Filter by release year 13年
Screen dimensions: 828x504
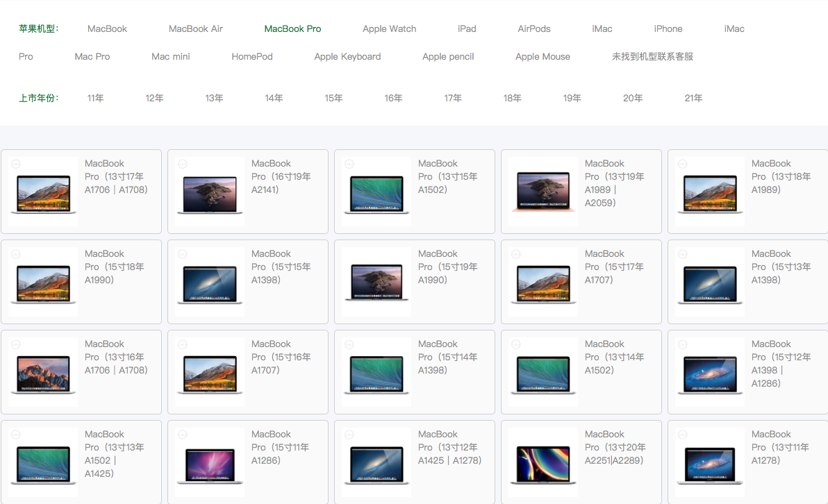(x=214, y=98)
